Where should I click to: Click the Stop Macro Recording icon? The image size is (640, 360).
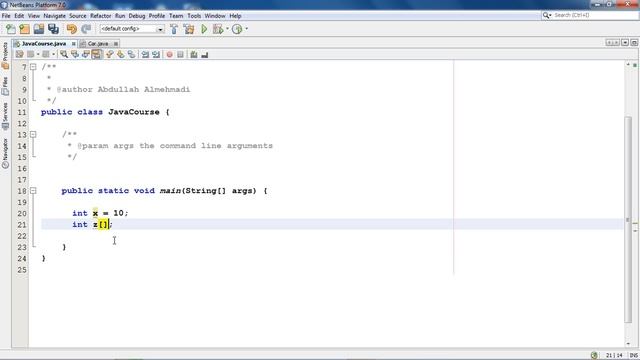(x=180, y=54)
